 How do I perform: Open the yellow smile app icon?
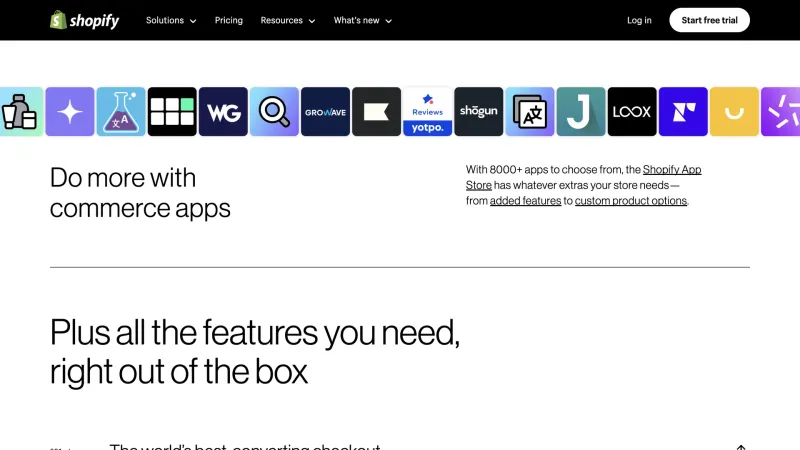pos(733,112)
